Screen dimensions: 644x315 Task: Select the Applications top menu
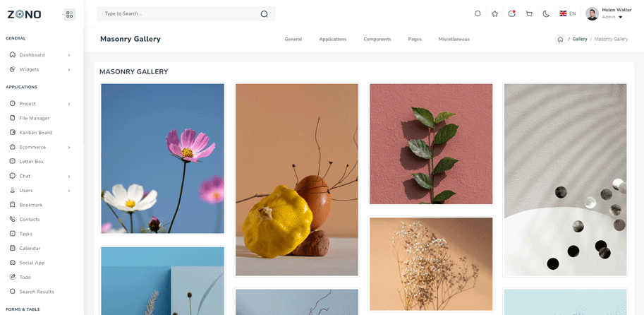click(x=332, y=40)
